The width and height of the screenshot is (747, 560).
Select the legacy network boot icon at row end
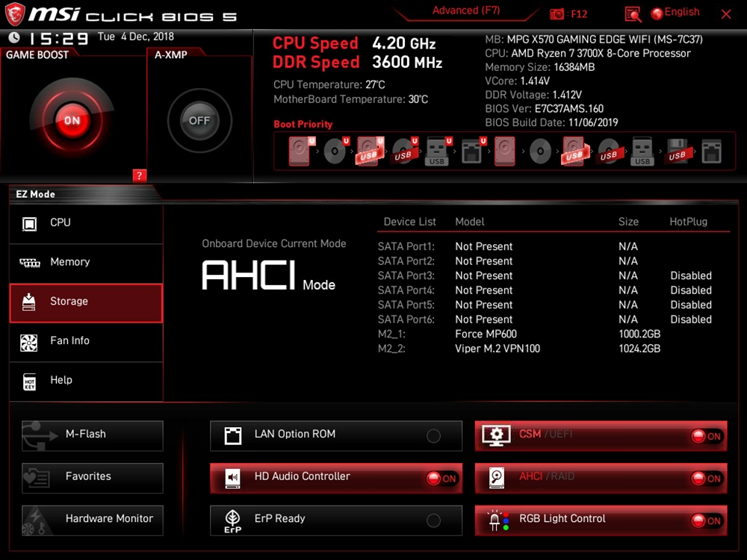[711, 152]
